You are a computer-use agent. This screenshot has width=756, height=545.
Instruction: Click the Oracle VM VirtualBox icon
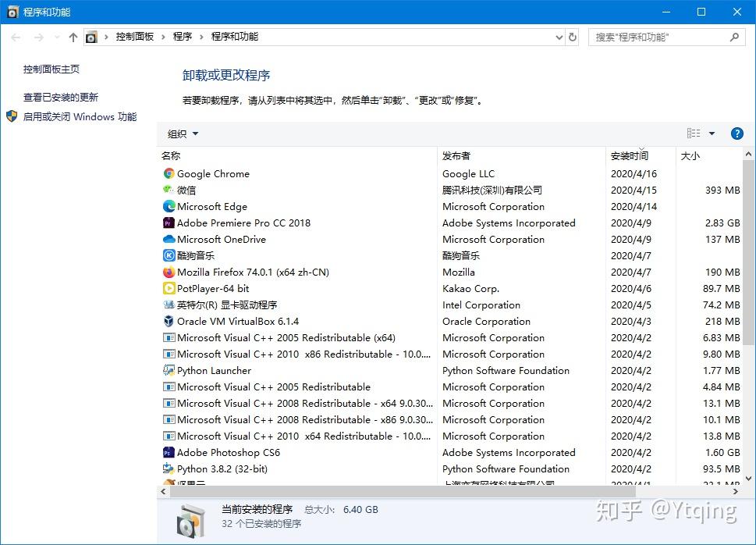[169, 322]
